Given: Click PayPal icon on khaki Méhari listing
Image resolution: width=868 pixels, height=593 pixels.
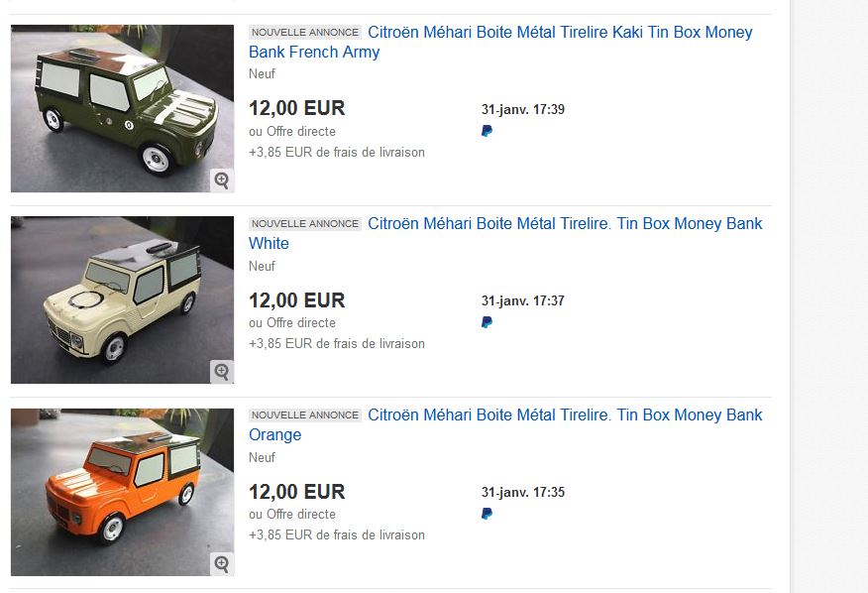Looking at the screenshot, I should [x=487, y=131].
